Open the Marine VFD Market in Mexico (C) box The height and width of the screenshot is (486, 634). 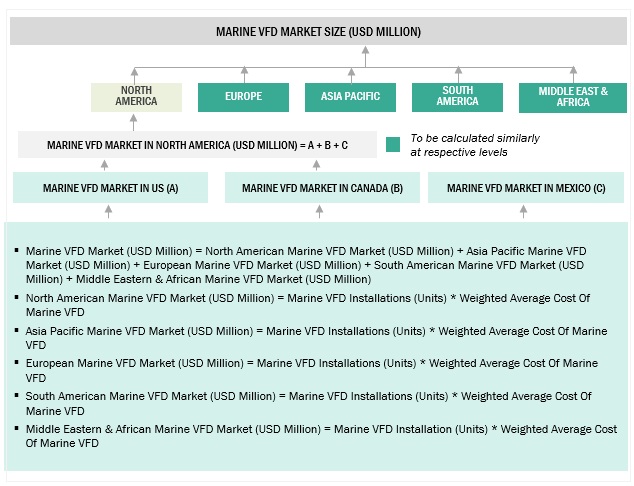click(526, 187)
